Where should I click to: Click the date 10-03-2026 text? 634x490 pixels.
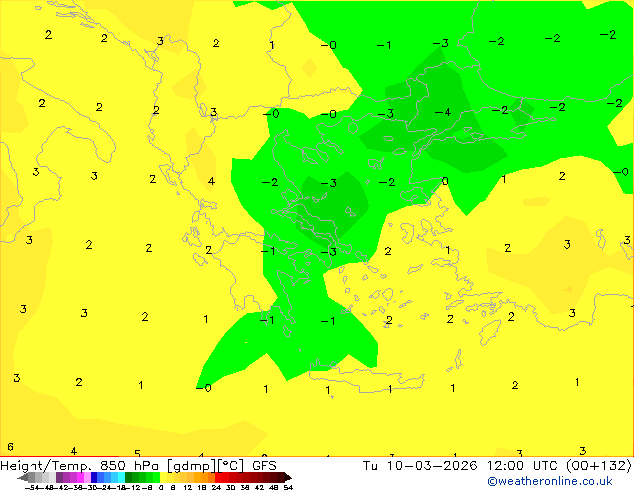pyautogui.click(x=432, y=466)
